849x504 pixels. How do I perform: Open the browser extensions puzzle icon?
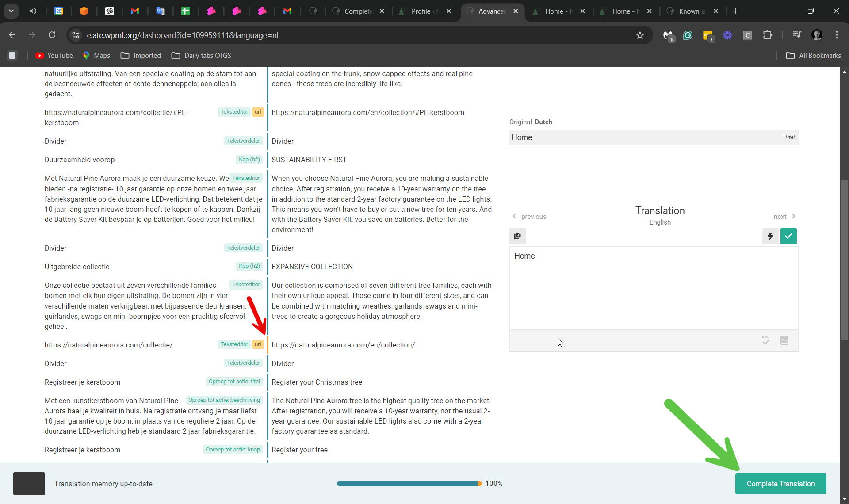coord(768,35)
